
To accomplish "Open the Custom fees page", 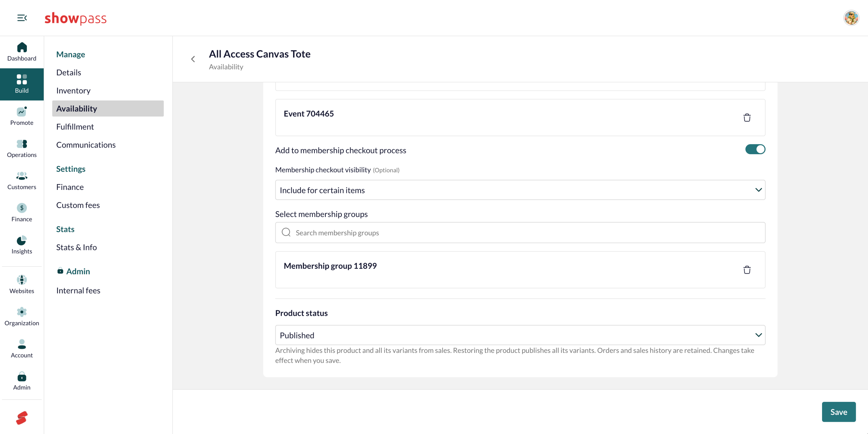I will point(108,205).
